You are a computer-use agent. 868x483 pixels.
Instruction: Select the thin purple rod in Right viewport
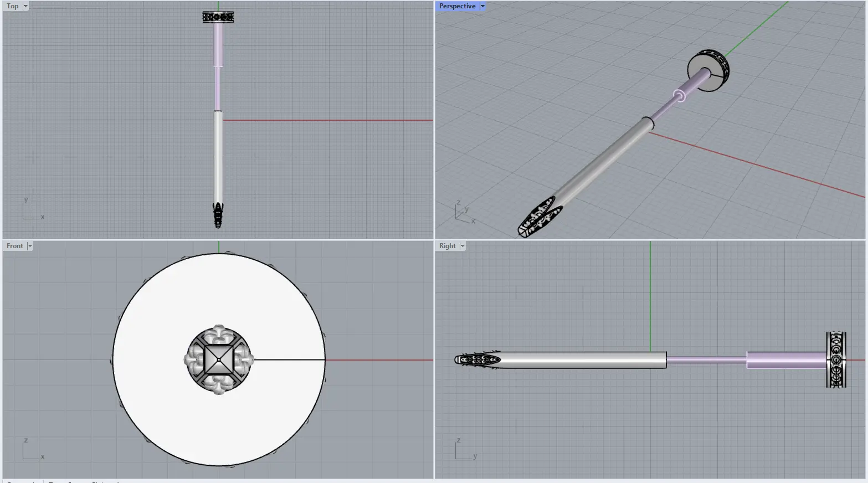[x=706, y=360]
